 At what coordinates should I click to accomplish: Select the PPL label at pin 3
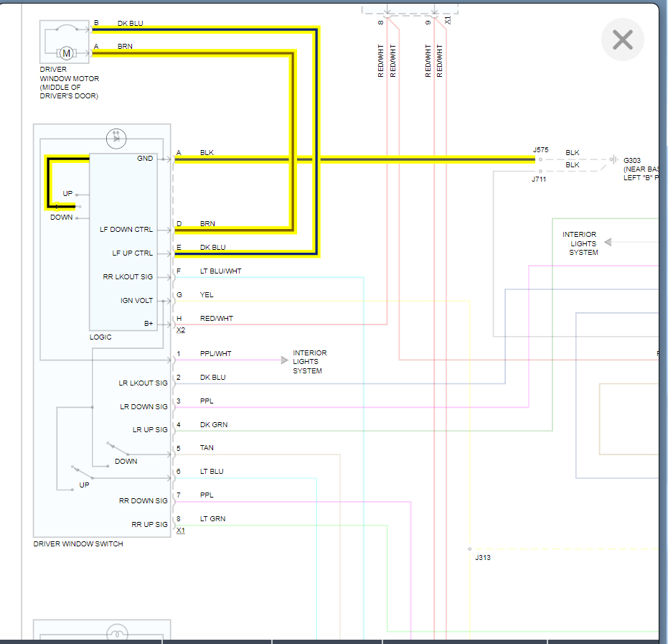pyautogui.click(x=207, y=401)
